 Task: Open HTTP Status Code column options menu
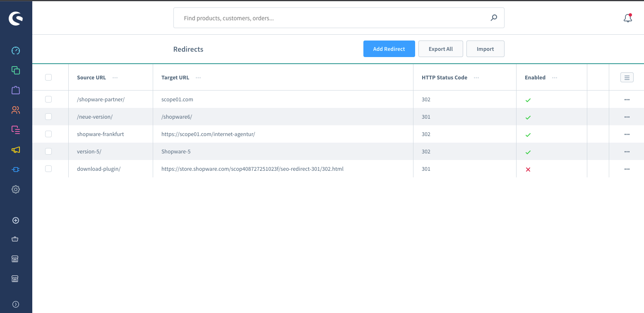[x=476, y=78]
